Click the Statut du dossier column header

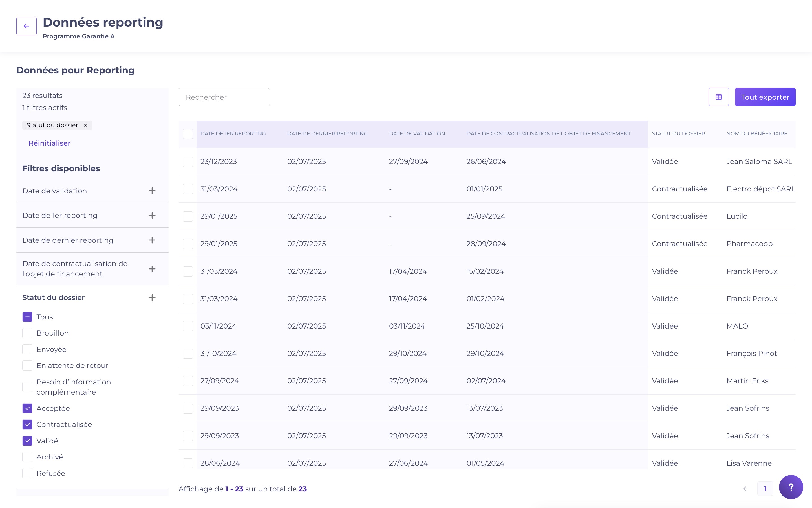tap(678, 134)
